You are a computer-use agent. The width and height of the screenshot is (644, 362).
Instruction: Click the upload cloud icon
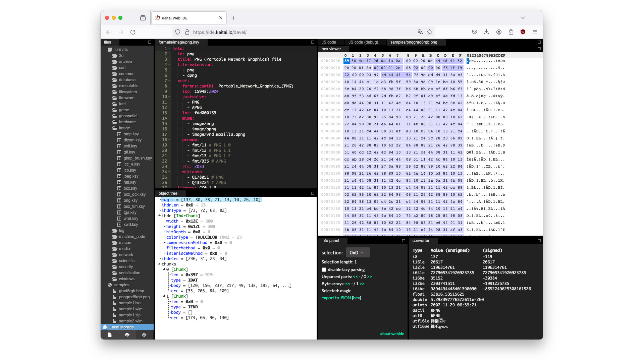point(127,335)
